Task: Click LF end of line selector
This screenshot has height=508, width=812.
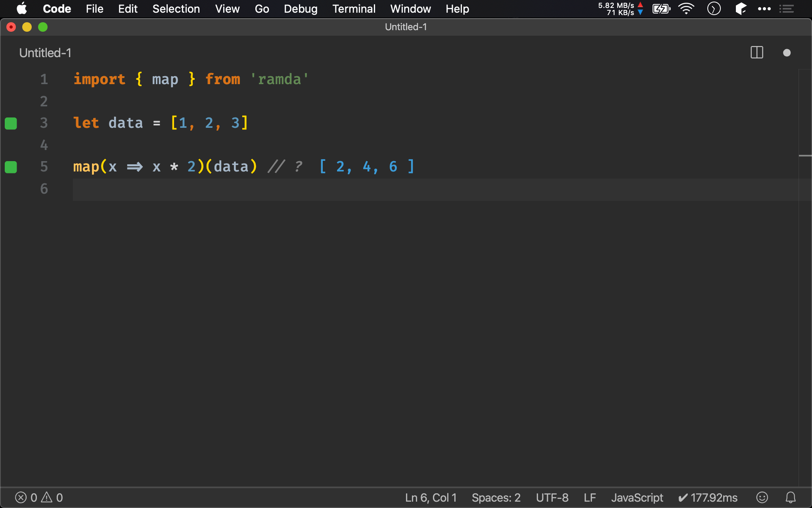Action: [x=590, y=497]
